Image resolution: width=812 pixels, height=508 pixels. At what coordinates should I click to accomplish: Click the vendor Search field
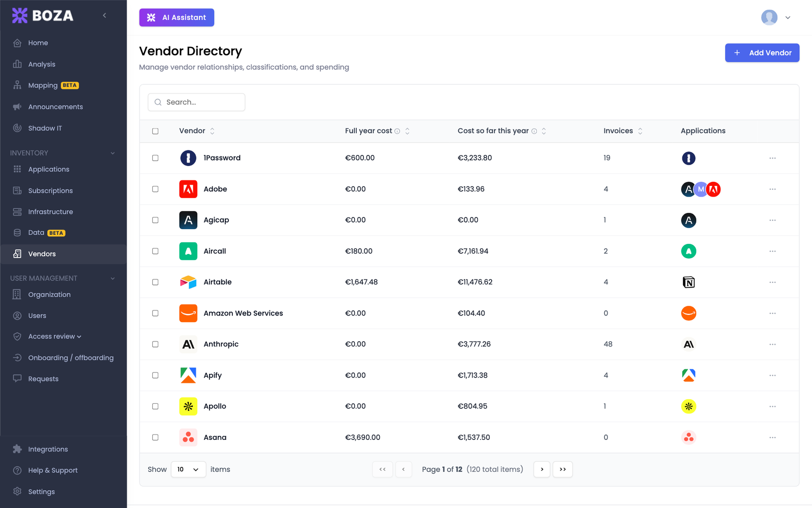[196, 102]
